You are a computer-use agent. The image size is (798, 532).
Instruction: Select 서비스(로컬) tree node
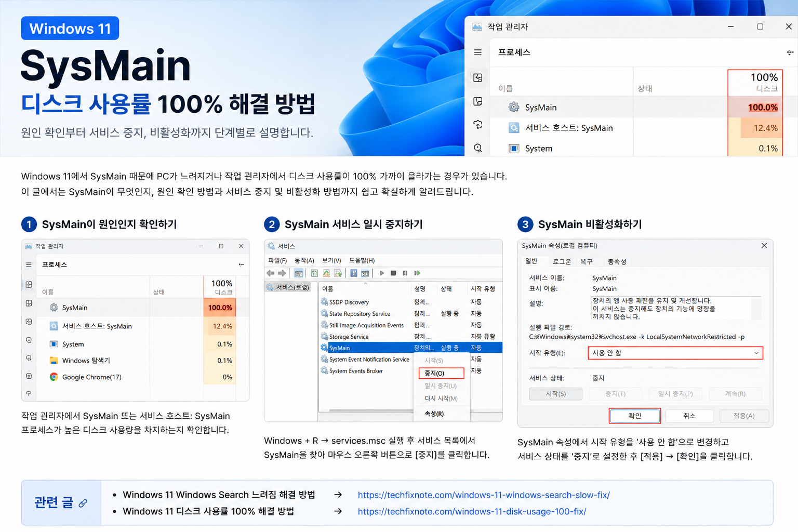(288, 287)
